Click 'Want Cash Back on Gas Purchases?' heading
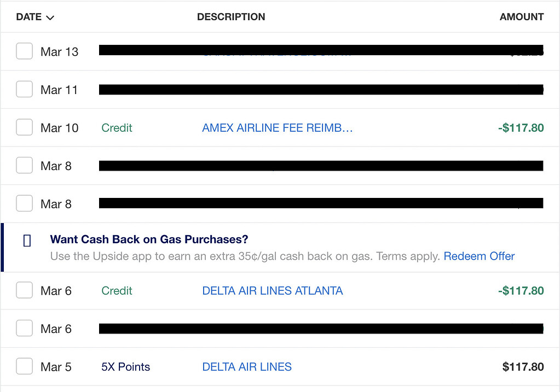This screenshot has height=392, width=560. (149, 239)
